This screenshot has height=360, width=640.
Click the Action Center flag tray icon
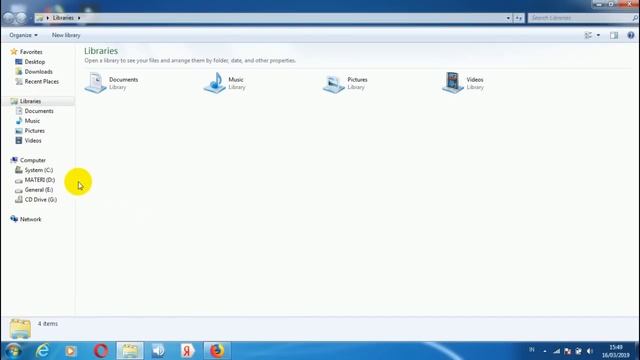tap(568, 351)
